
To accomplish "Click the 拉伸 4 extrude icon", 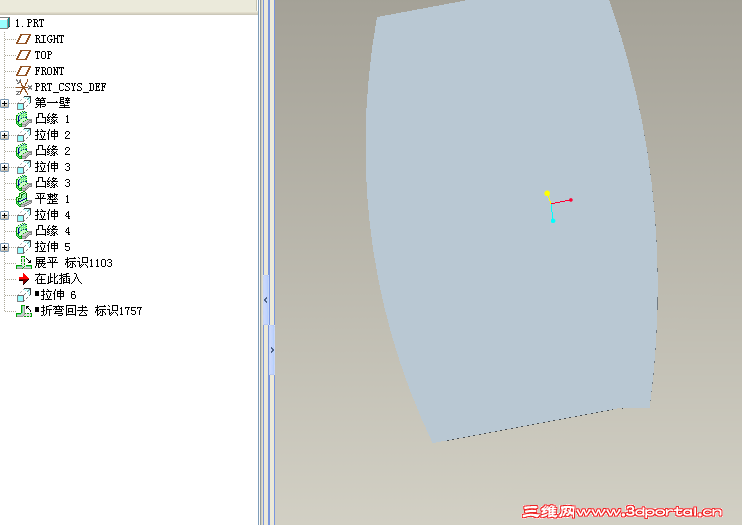I will coord(24,215).
